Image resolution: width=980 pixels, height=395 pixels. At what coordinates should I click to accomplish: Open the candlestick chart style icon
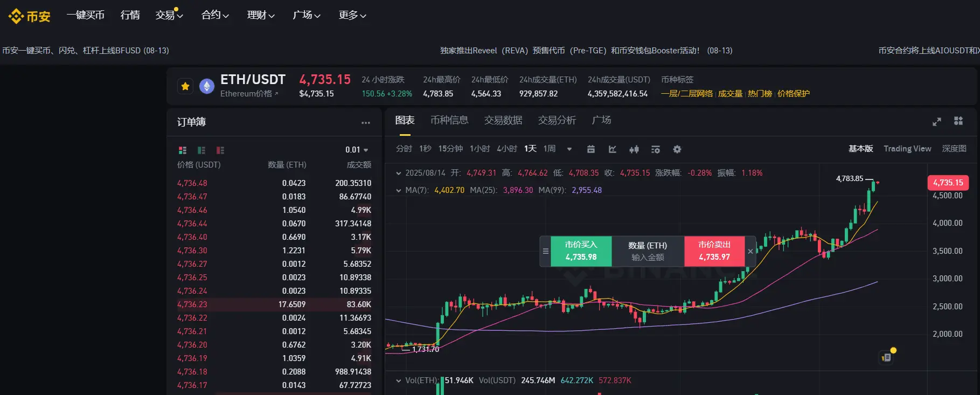pyautogui.click(x=634, y=149)
